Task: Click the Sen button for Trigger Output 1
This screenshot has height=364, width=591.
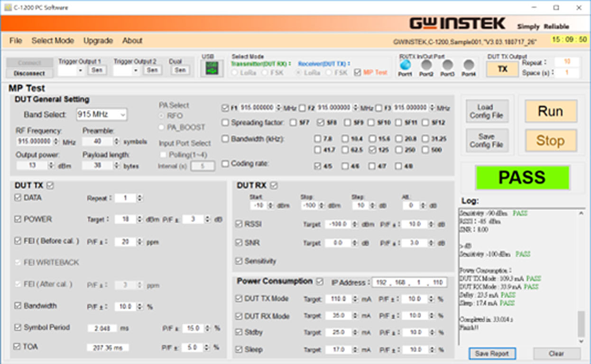Action: (x=97, y=70)
